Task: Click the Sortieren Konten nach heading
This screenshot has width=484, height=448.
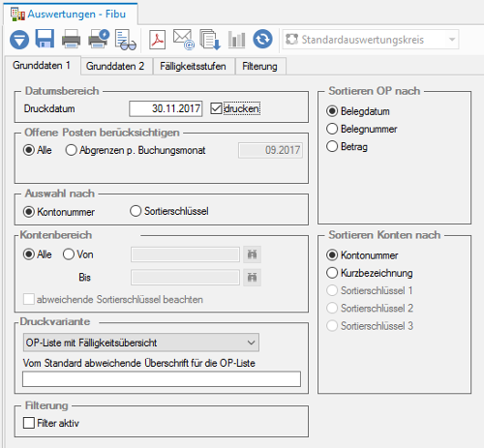Action: (384, 235)
